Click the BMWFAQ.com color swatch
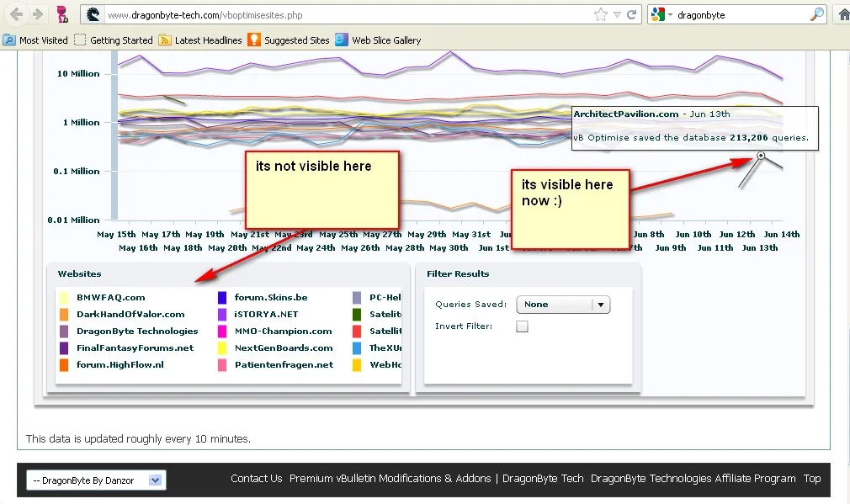The height and width of the screenshot is (504, 850). 64,297
